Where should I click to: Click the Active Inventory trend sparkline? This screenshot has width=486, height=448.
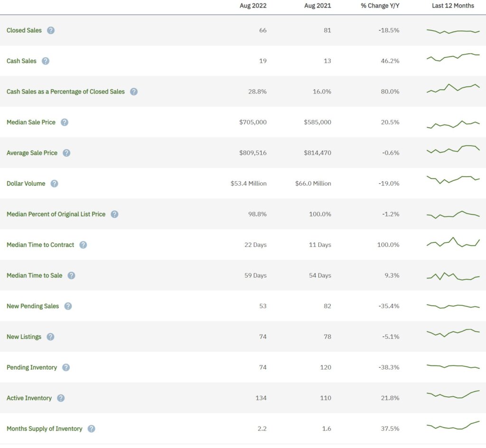pyautogui.click(x=453, y=395)
